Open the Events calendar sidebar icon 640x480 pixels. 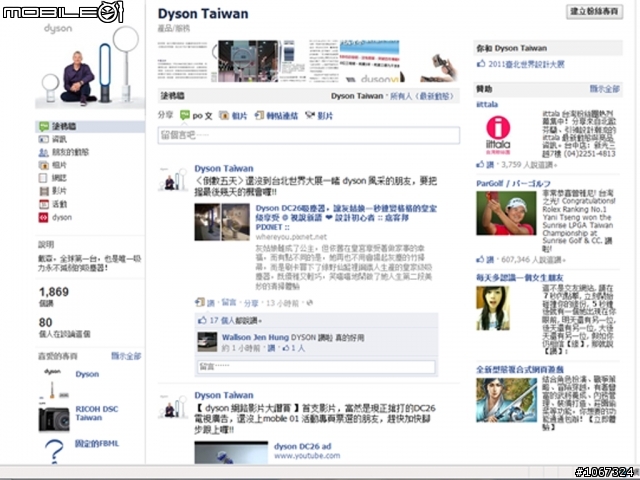[x=43, y=204]
